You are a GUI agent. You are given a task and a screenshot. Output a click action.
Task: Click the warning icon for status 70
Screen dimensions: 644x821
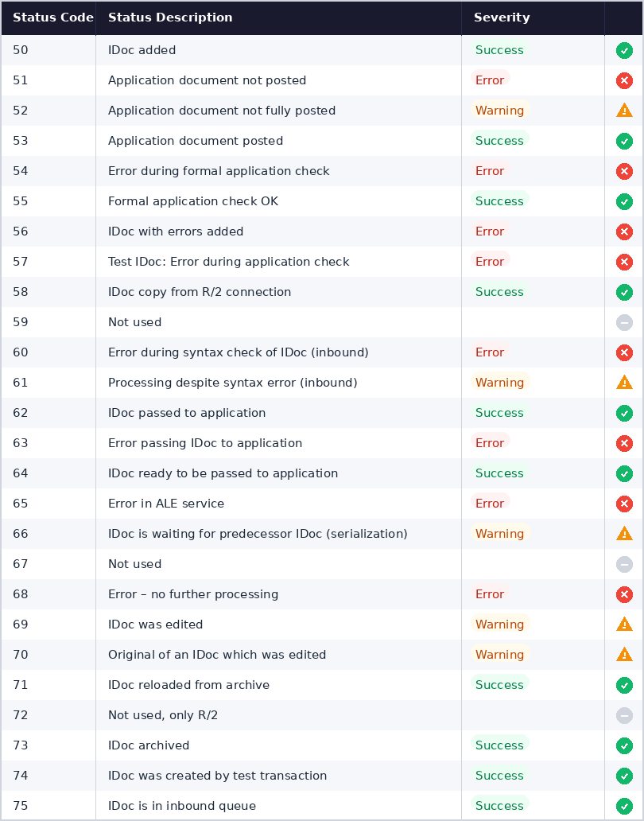point(624,655)
